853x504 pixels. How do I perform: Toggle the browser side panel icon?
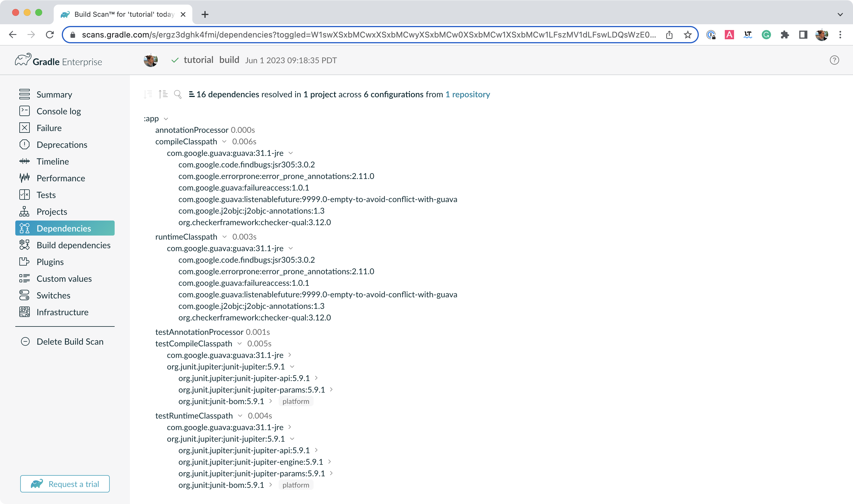pos(803,35)
